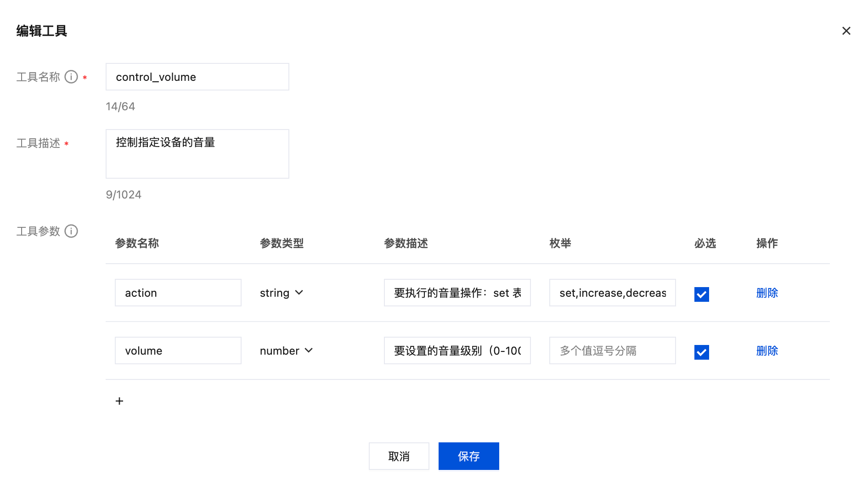The width and height of the screenshot is (868, 486).
Task: Uncheck required checkbox for volume parameter
Action: coord(701,352)
